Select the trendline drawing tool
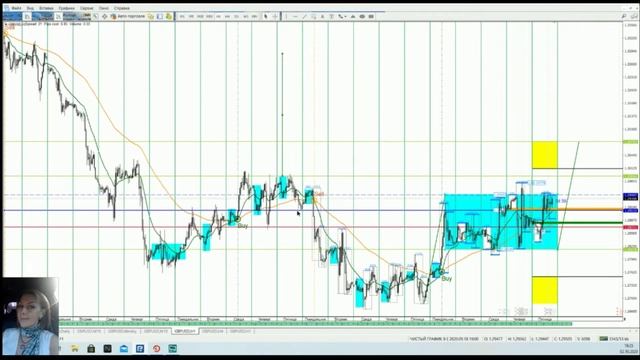 tap(304, 16)
